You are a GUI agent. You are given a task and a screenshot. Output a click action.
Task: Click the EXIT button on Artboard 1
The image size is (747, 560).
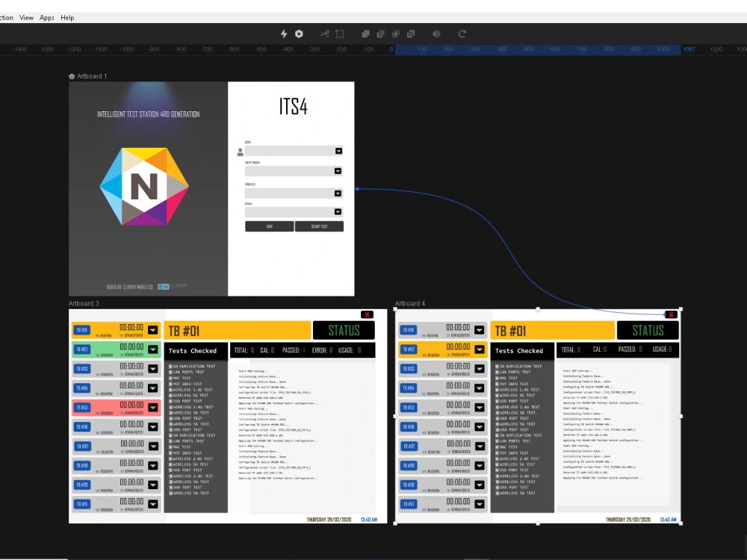(270, 226)
